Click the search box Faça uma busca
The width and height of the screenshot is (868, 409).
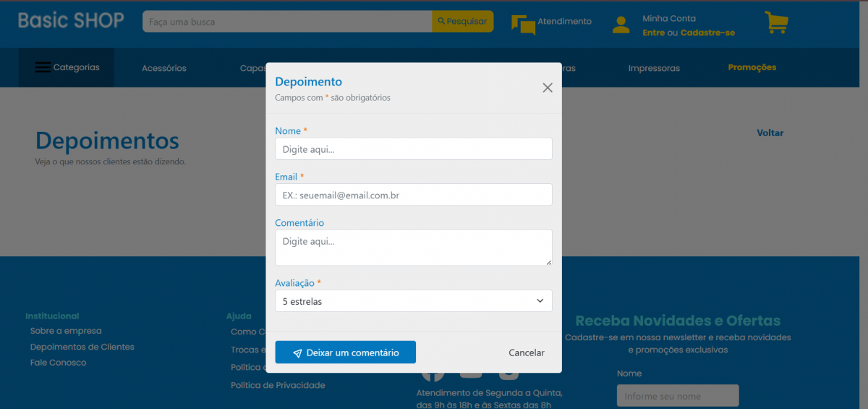[x=287, y=22]
